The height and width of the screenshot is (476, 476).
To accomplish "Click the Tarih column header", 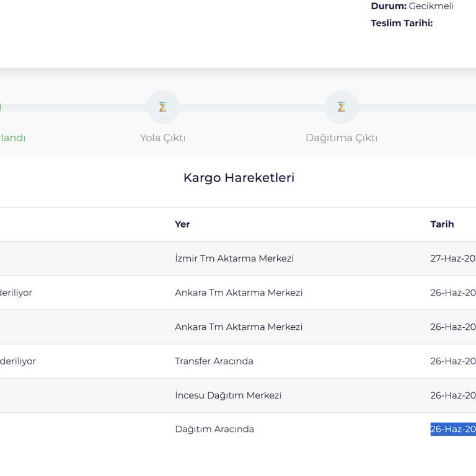I will (x=442, y=224).
